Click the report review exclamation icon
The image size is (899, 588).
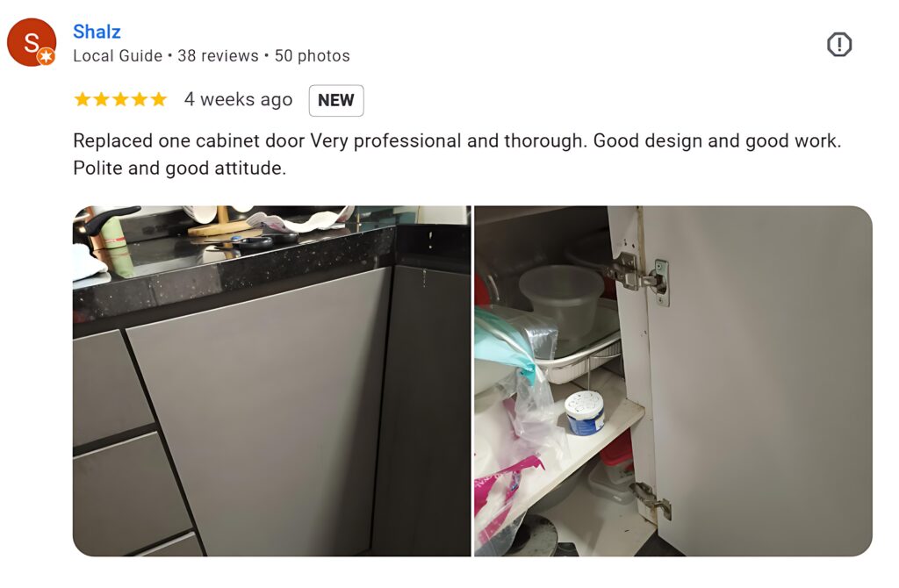(x=838, y=45)
